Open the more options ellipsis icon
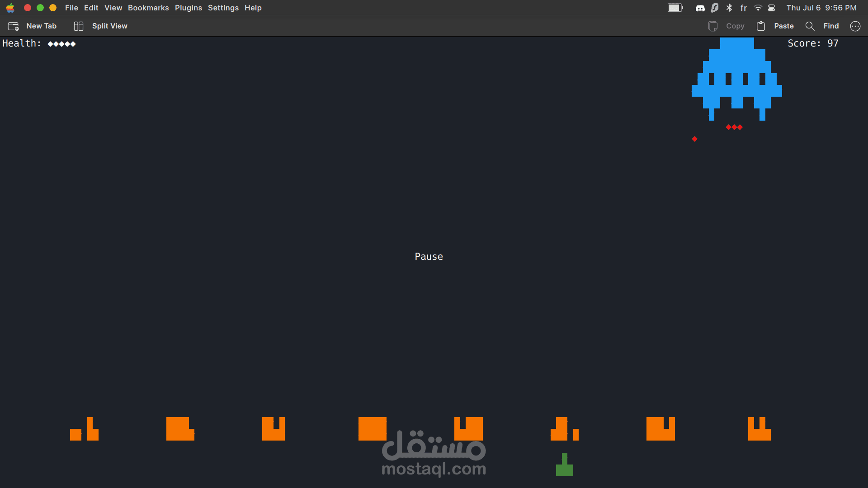 point(855,26)
